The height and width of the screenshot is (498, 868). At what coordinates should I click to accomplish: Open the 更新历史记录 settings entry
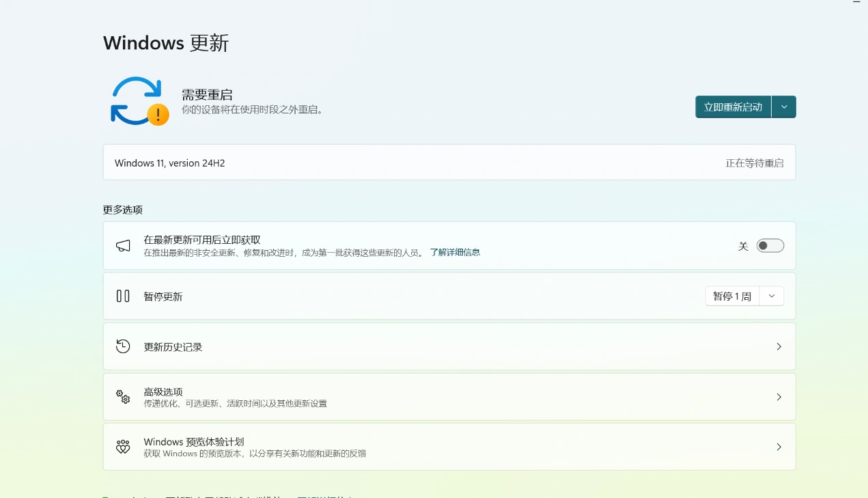pos(449,346)
